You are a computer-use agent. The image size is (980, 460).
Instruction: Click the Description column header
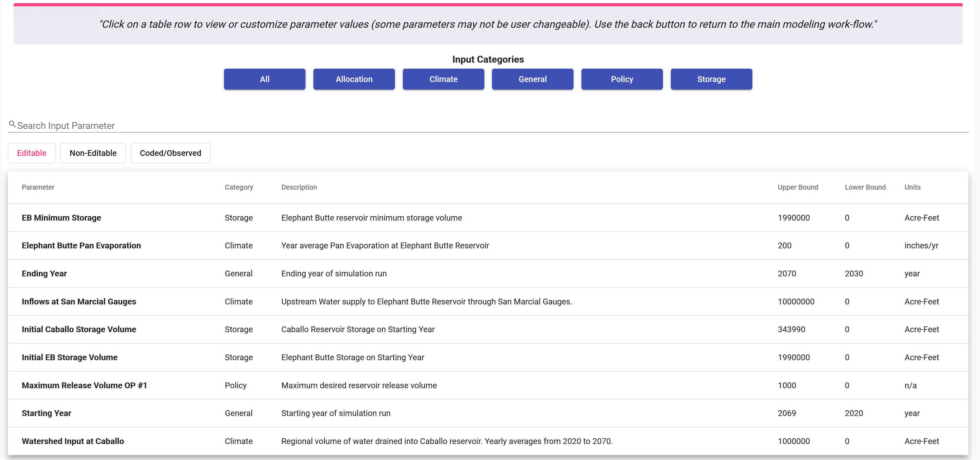point(299,187)
